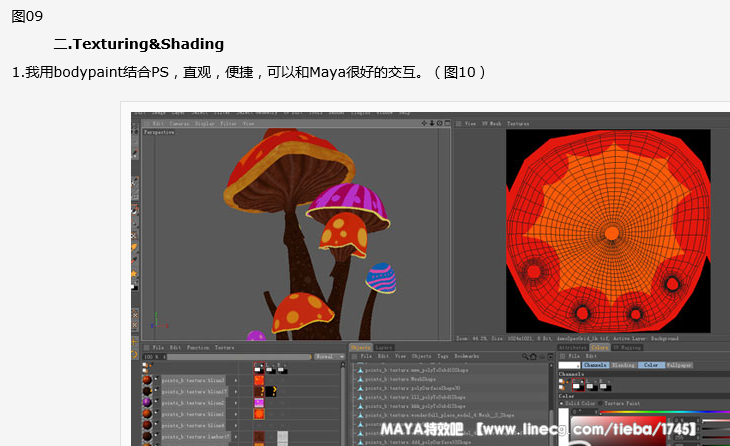Click the viewport move (pan) navigation icon

click(x=424, y=123)
